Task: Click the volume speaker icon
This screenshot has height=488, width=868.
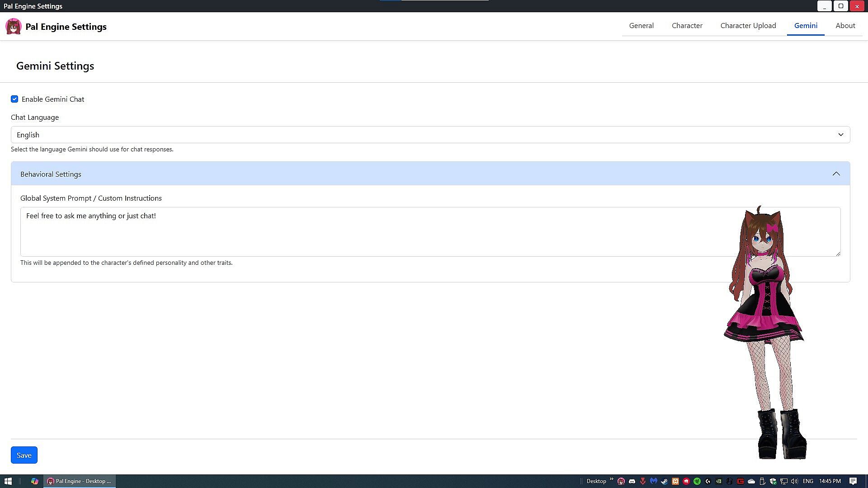Action: (x=794, y=481)
